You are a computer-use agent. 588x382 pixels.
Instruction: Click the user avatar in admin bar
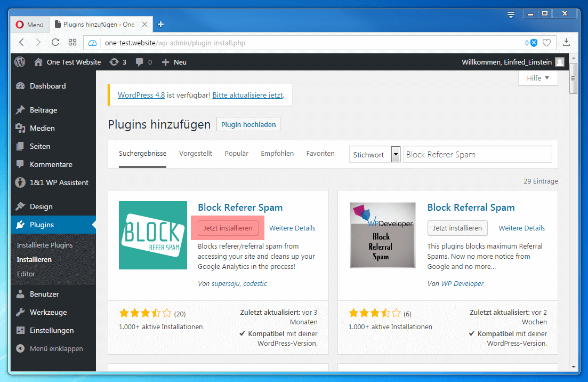(560, 62)
